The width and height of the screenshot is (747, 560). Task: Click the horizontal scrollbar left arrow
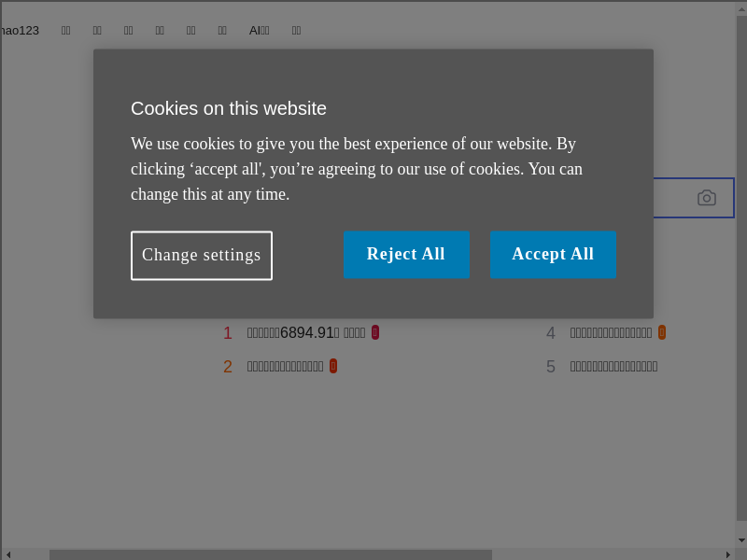pyautogui.click(x=8, y=554)
